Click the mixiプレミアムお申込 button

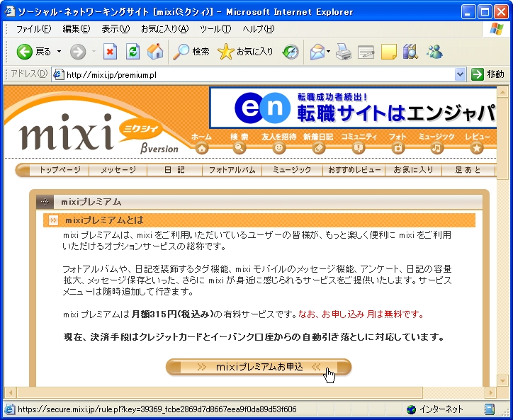pos(259,367)
